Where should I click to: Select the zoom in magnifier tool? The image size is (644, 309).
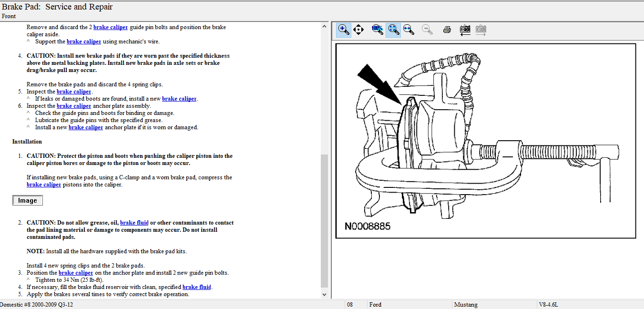click(343, 30)
